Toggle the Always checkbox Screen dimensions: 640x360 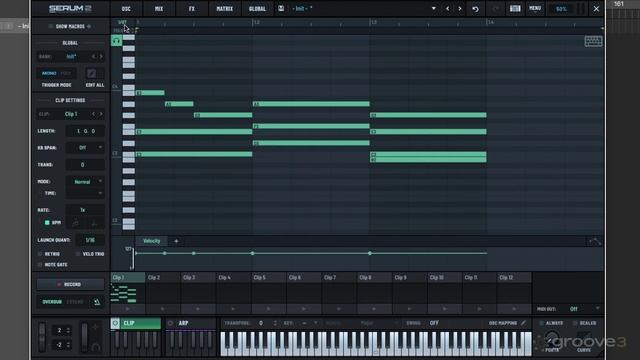(542, 323)
